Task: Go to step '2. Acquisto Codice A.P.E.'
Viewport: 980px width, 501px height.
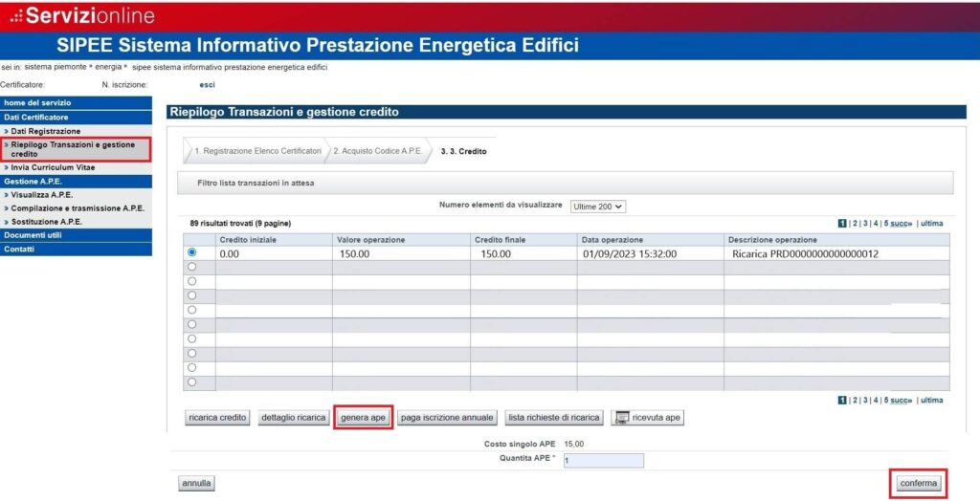Action: 377,151
